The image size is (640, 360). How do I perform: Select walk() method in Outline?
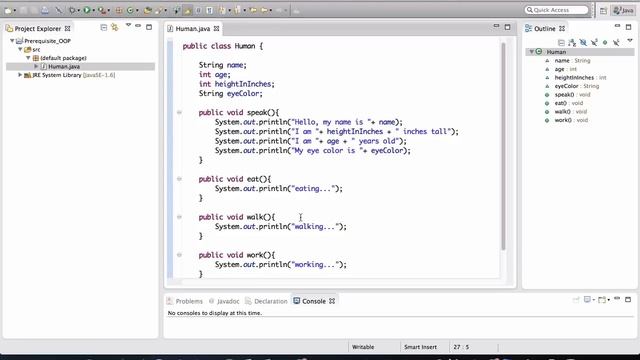[x=571, y=112]
